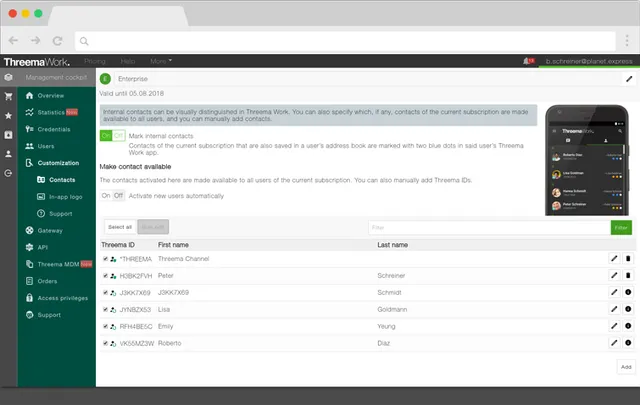Click the Add button
Image resolution: width=640 pixels, height=405 pixels.
(x=626, y=367)
